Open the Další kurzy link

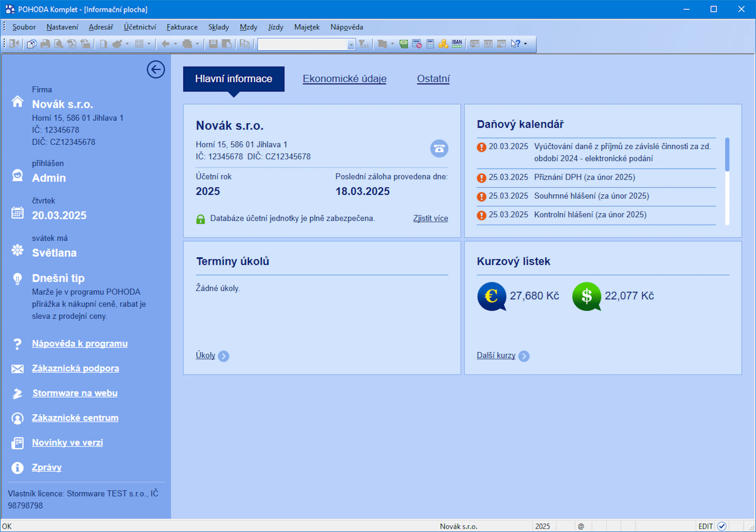click(496, 355)
